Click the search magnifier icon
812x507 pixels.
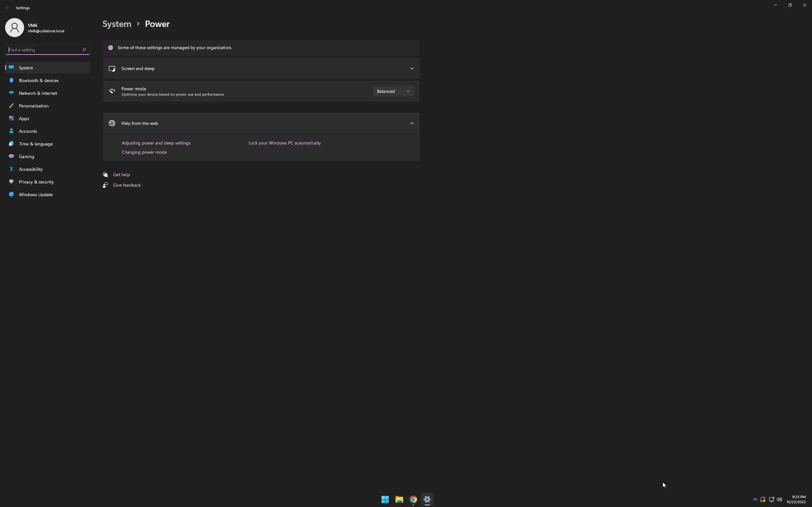click(x=84, y=50)
